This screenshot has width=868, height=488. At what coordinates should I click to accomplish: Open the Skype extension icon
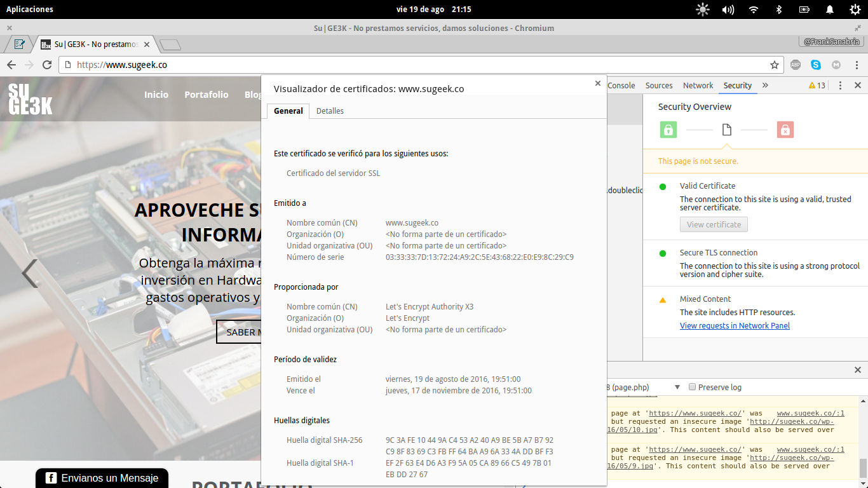pos(816,65)
